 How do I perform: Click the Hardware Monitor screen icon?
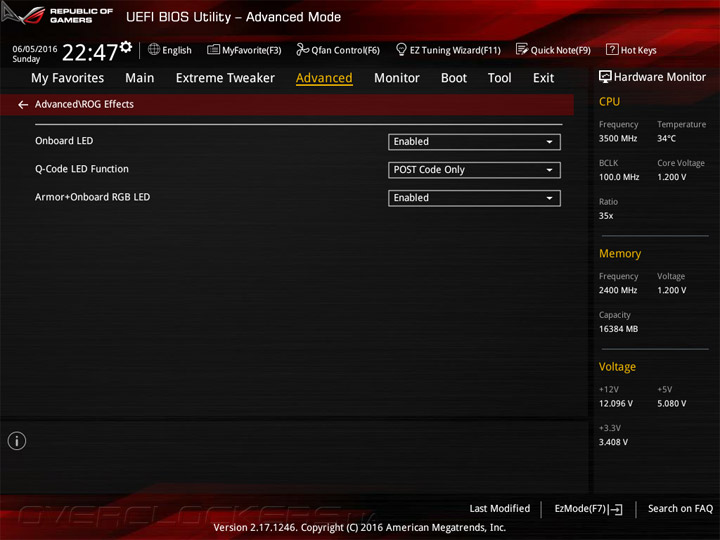[605, 77]
